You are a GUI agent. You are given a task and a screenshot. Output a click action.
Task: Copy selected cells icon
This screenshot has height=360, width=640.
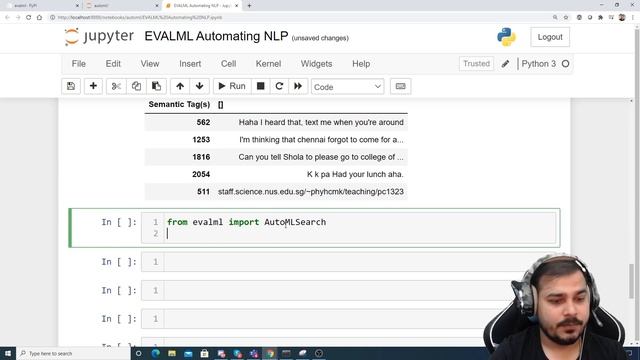(x=136, y=86)
